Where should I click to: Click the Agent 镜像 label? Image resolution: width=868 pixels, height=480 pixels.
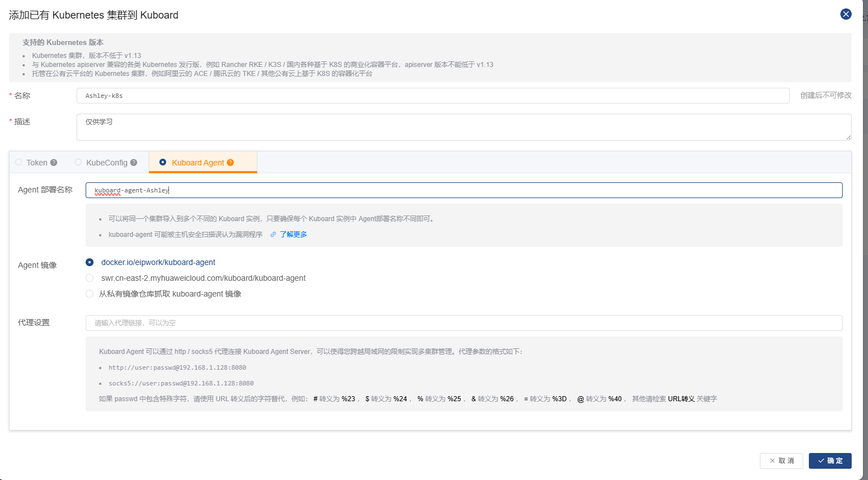tap(37, 265)
